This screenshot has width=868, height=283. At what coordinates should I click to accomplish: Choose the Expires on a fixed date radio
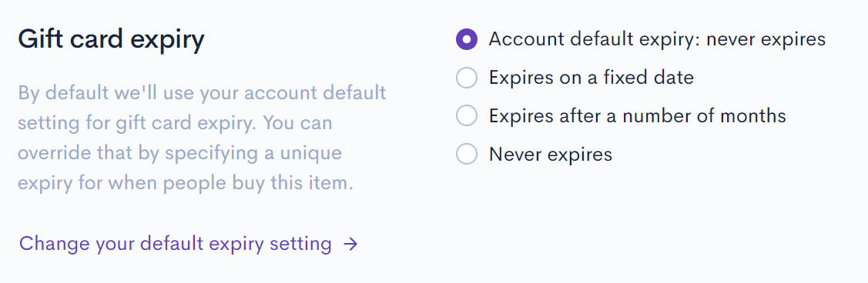pos(467,78)
